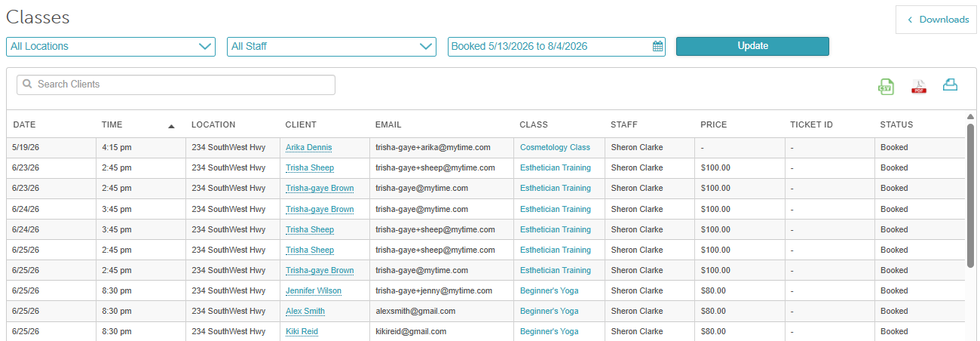Open Trisha-gaye Brown on 6/23/26 row
The height and width of the screenshot is (341, 980).
320,189
